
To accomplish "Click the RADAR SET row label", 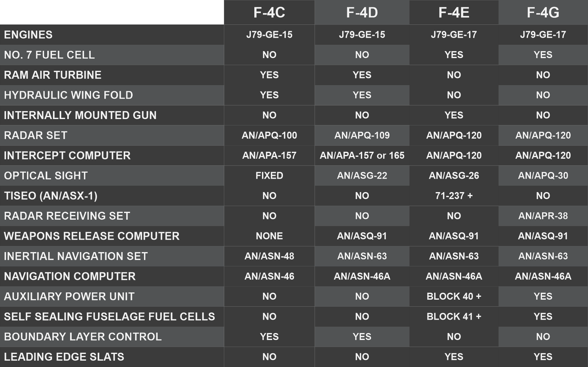I will pyautogui.click(x=36, y=135).
